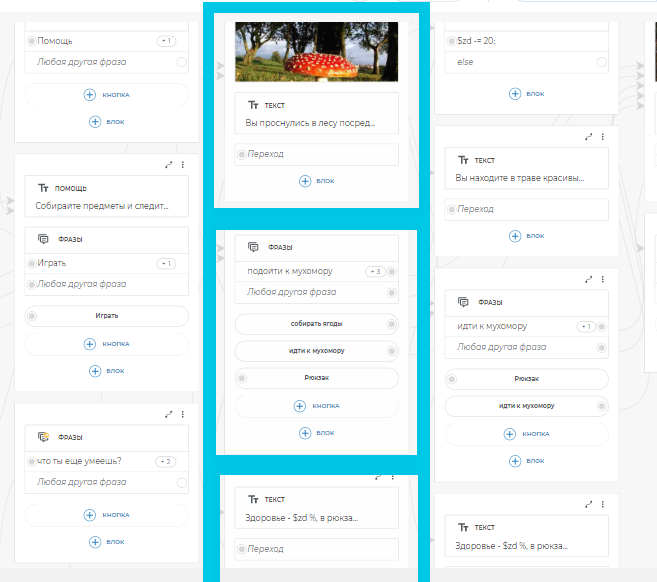Click 'Любая другая фраза' under 'Помощь' row
This screenshot has height=582, width=657.
pos(107,62)
